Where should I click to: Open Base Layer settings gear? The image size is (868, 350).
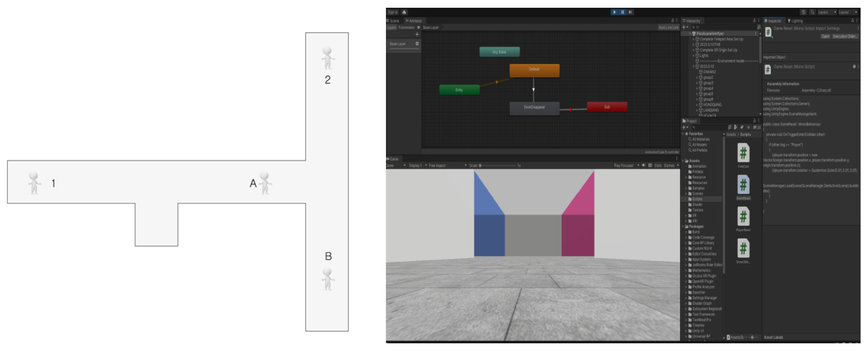417,44
